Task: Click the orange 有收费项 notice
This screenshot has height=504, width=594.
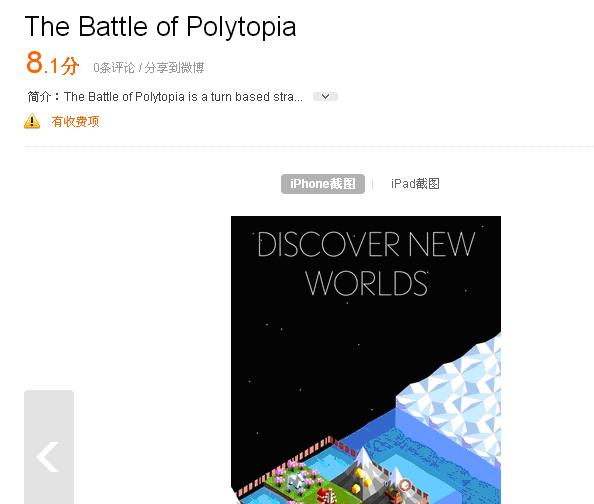Action: pos(75,122)
